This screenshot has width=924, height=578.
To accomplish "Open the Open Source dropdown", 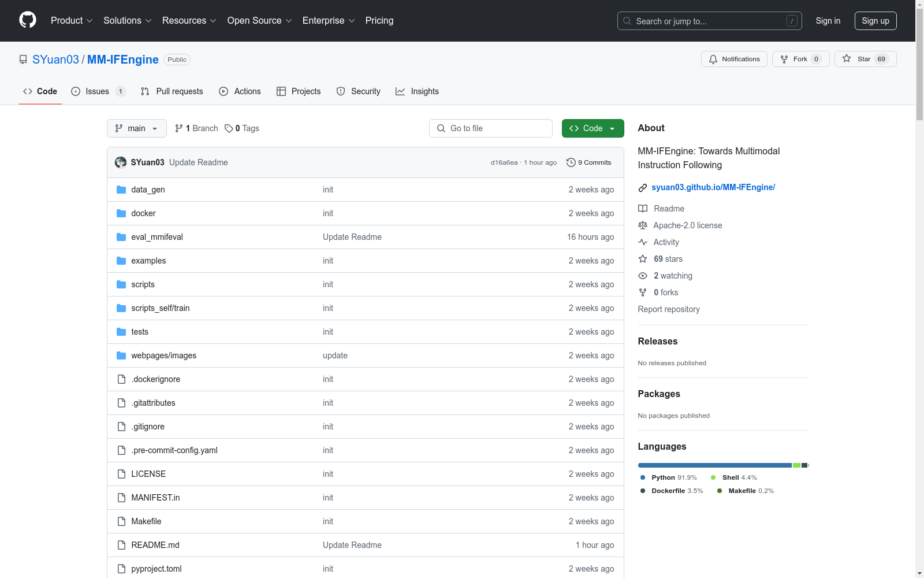I will pos(260,21).
